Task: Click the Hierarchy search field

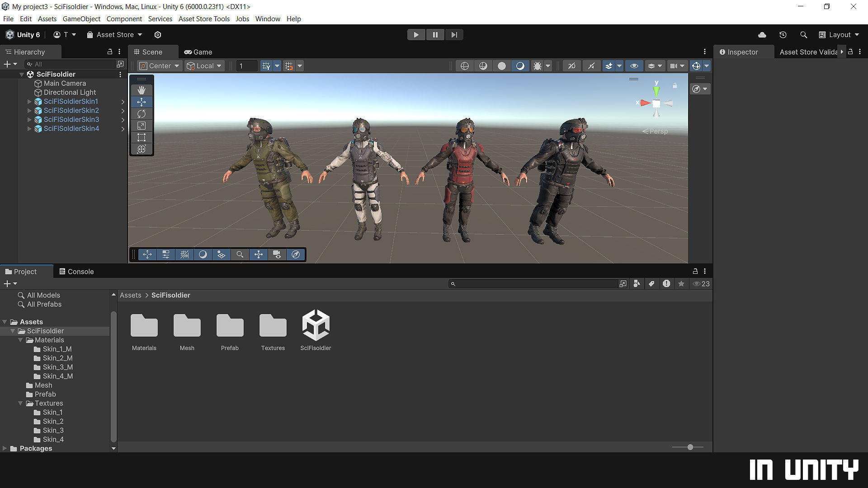Action: tap(71, 64)
